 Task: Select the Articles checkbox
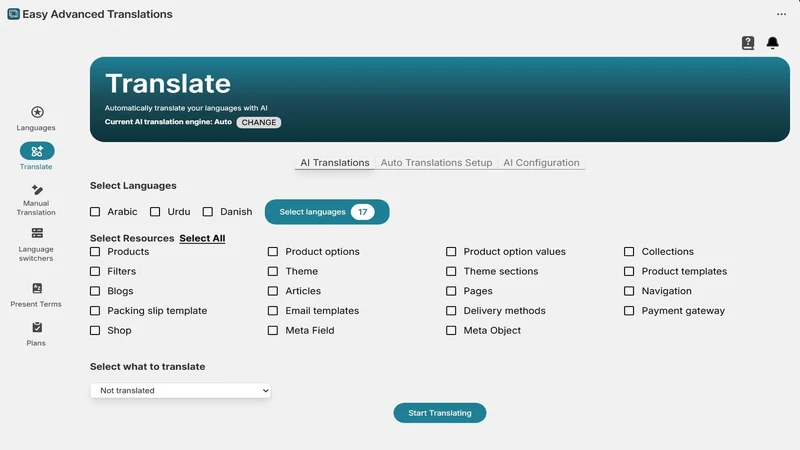point(273,291)
